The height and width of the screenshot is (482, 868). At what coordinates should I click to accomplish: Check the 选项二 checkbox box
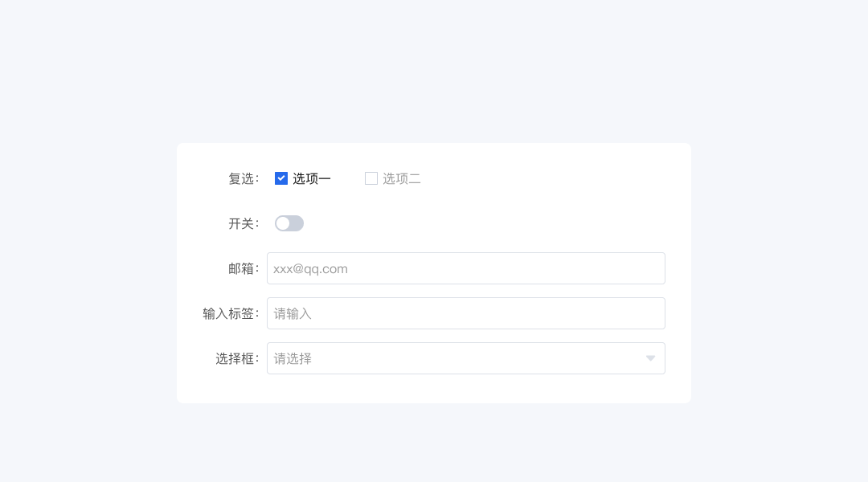pyautogui.click(x=371, y=178)
